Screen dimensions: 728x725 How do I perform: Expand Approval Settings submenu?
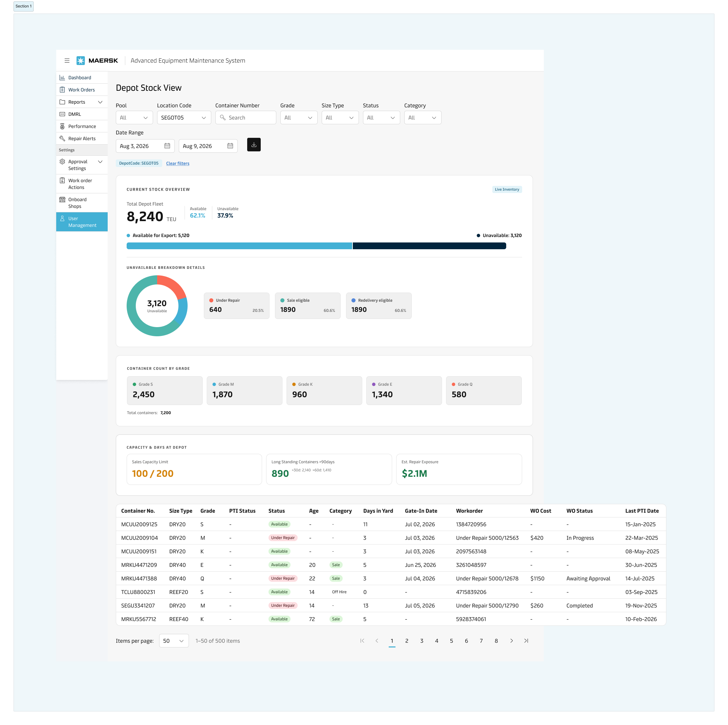point(82,165)
